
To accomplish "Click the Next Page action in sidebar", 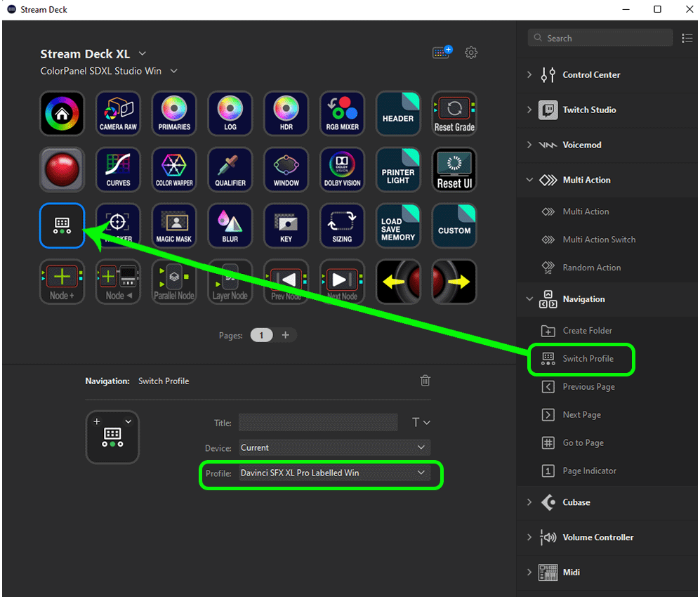I will [x=581, y=414].
